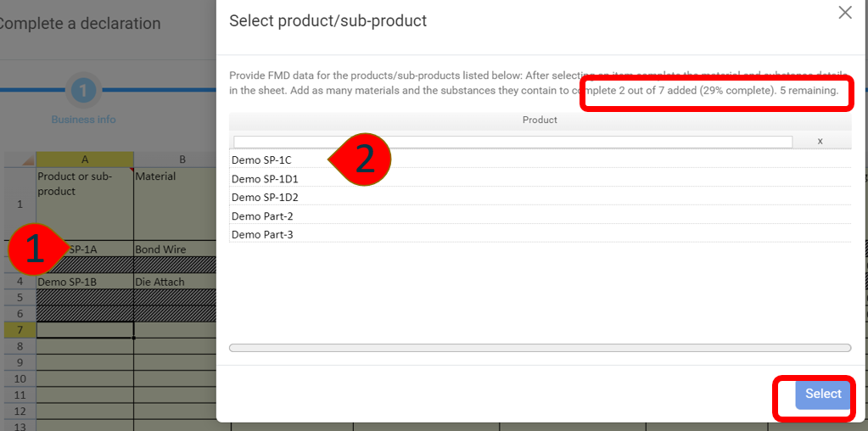The height and width of the screenshot is (431, 868).
Task: Close the Select product/sub-product dialog
Action: point(844,13)
